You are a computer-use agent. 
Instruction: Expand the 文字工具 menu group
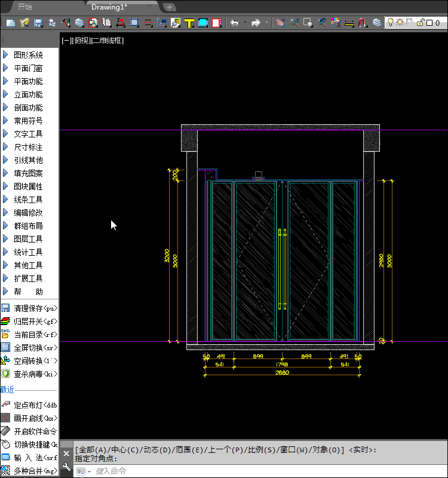click(29, 134)
